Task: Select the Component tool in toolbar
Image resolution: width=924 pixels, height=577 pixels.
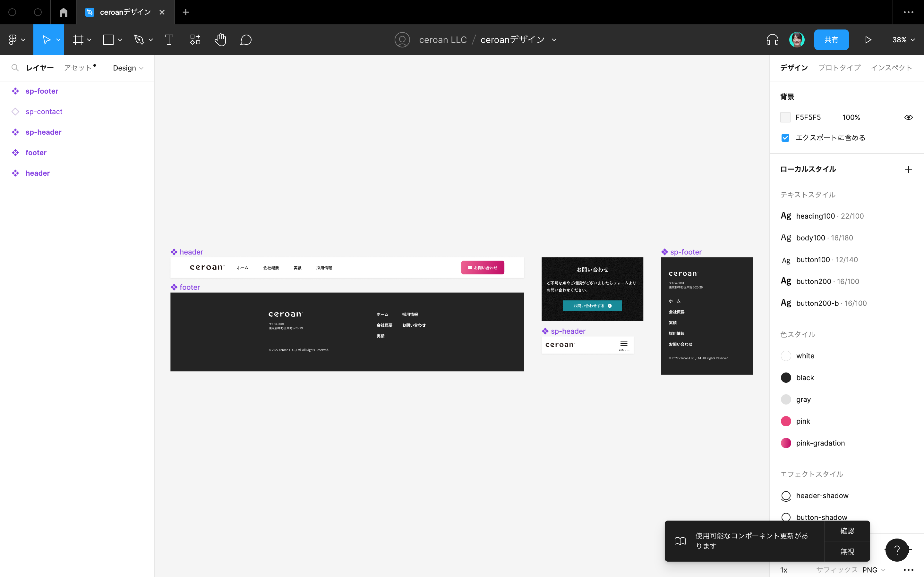Action: click(x=195, y=40)
